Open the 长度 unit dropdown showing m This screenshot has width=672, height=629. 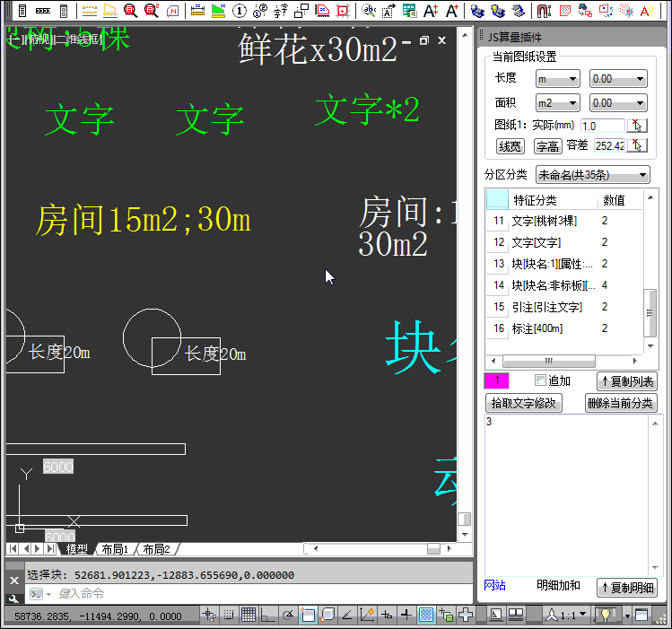[x=557, y=79]
